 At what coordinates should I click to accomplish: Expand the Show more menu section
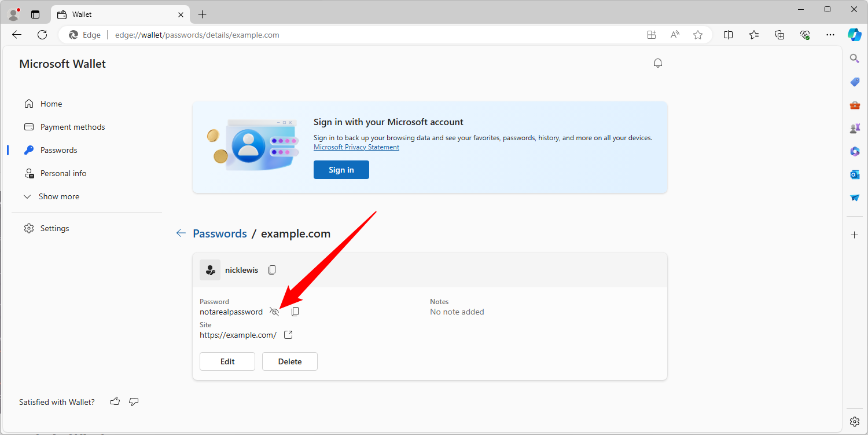coord(58,196)
